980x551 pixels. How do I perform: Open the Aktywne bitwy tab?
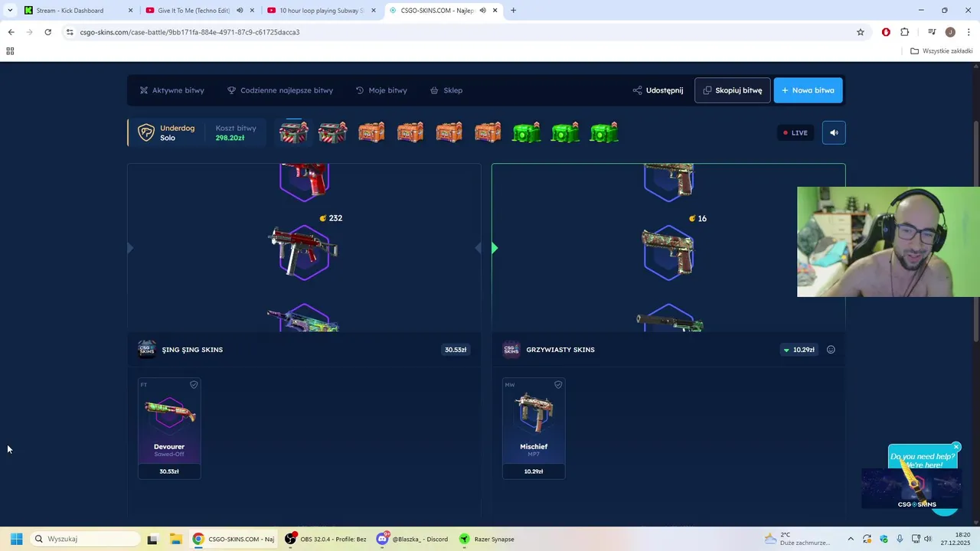[171, 90]
